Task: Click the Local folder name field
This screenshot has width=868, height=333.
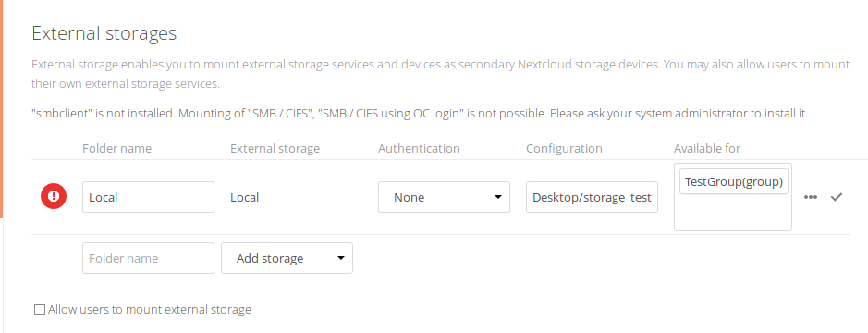Action: 148,197
